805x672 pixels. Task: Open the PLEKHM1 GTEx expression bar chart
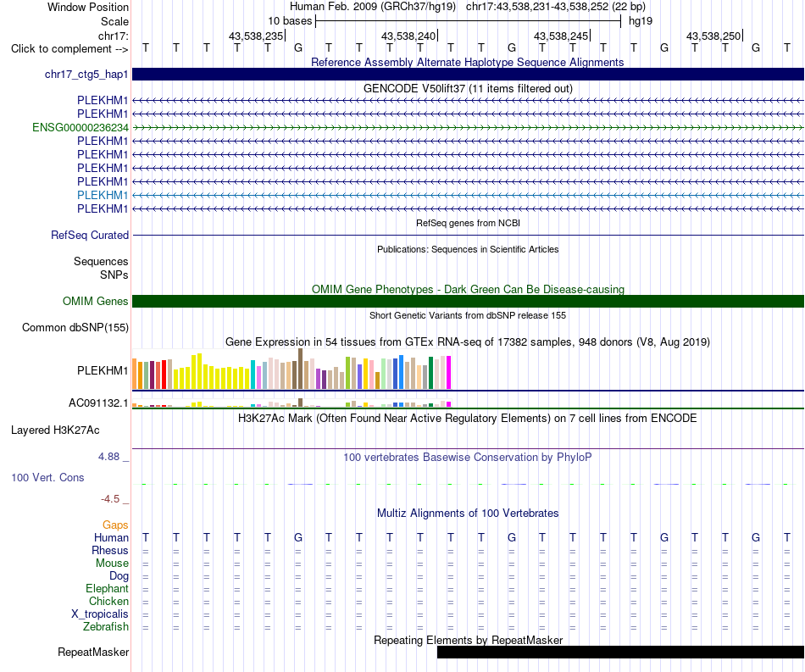(x=291, y=369)
